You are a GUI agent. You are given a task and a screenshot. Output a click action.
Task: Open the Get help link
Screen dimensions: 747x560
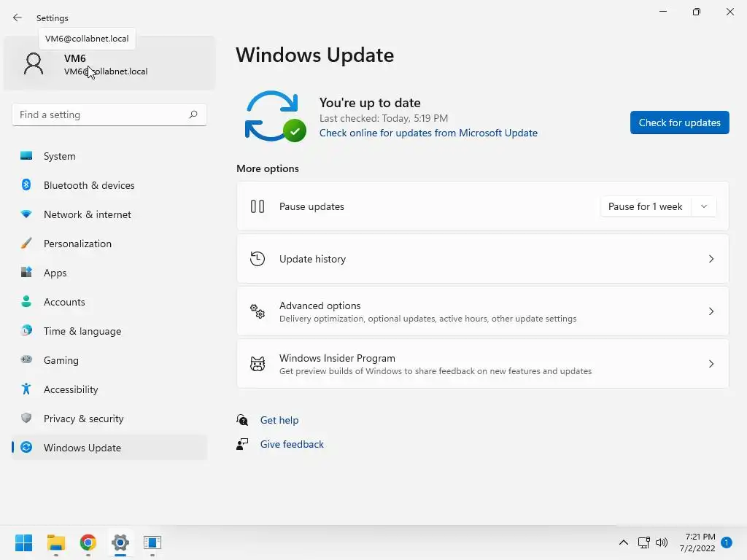[279, 420]
